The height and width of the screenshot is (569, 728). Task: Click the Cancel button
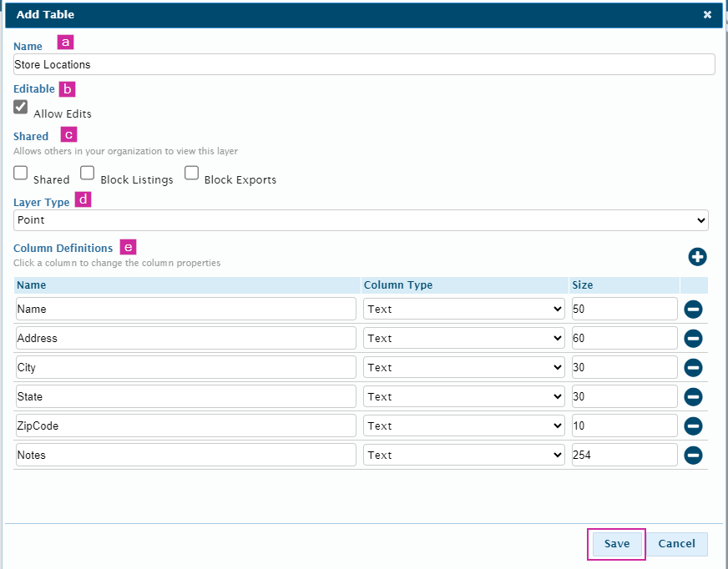[676, 544]
